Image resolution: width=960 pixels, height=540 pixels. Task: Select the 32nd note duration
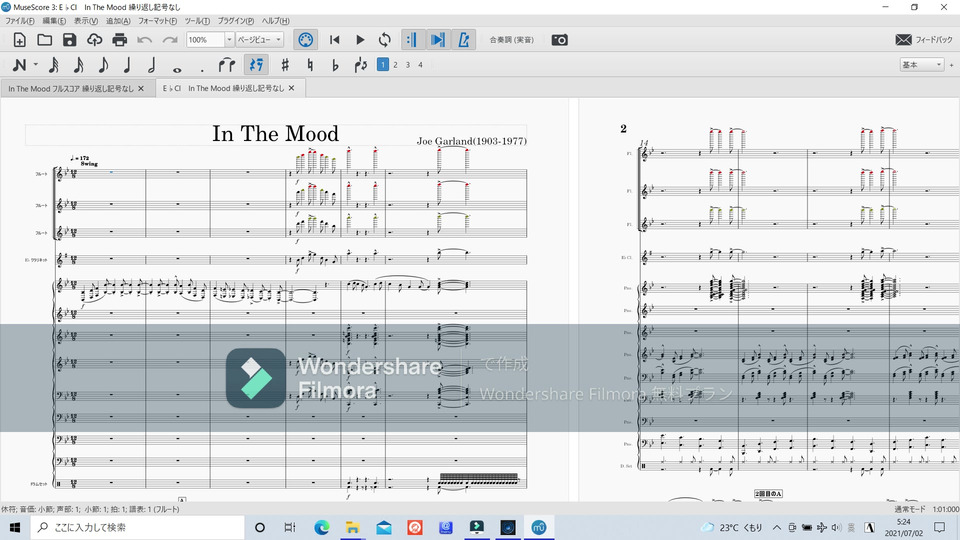[x=53, y=64]
